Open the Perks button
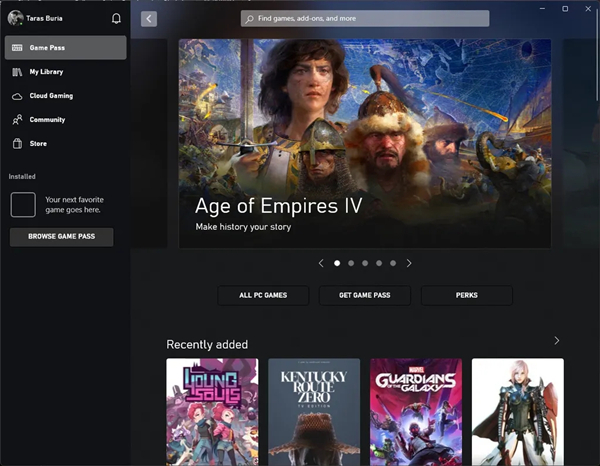Image resolution: width=600 pixels, height=466 pixels. click(466, 295)
